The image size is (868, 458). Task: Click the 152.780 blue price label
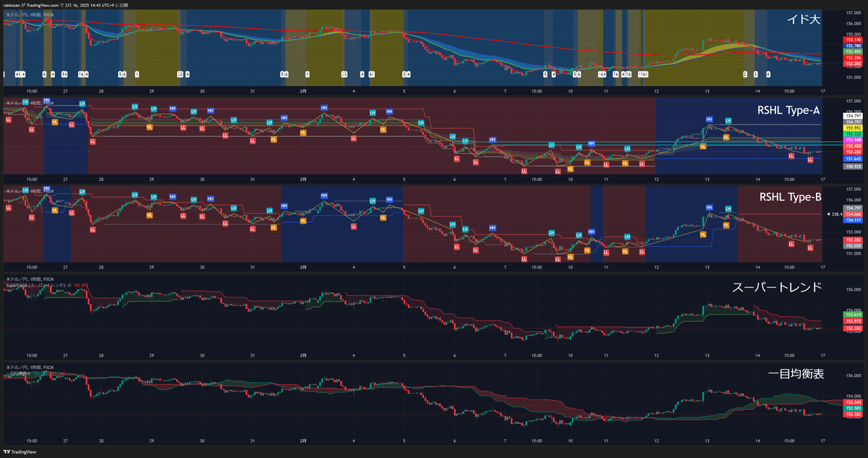click(853, 46)
